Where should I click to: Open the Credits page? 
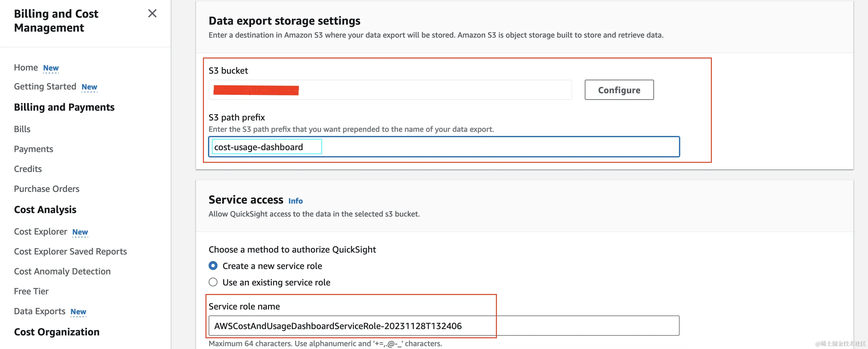coord(28,169)
